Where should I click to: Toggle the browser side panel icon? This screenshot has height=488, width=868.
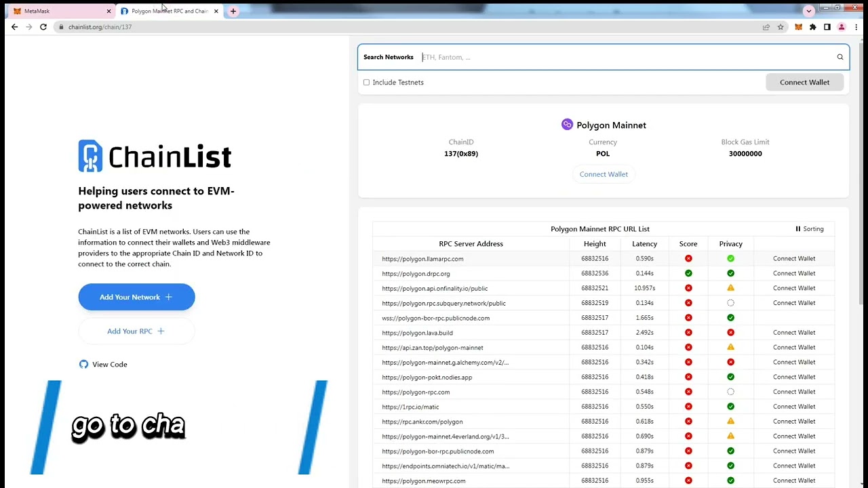[x=827, y=27]
